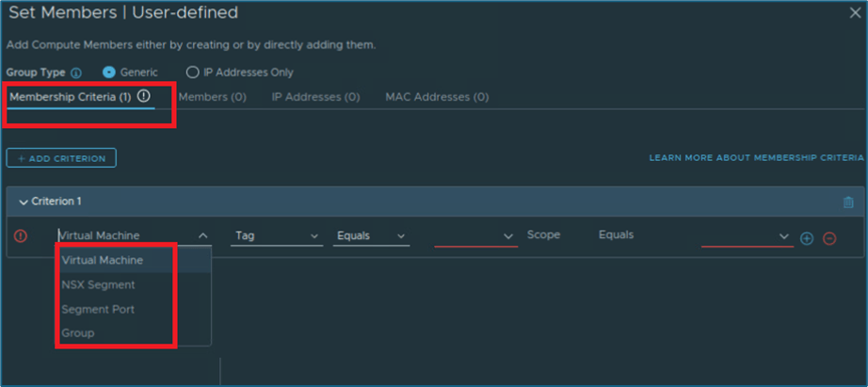Open the IP Addresses (0) tab
Viewport: 868px width, 387px height.
click(x=315, y=97)
